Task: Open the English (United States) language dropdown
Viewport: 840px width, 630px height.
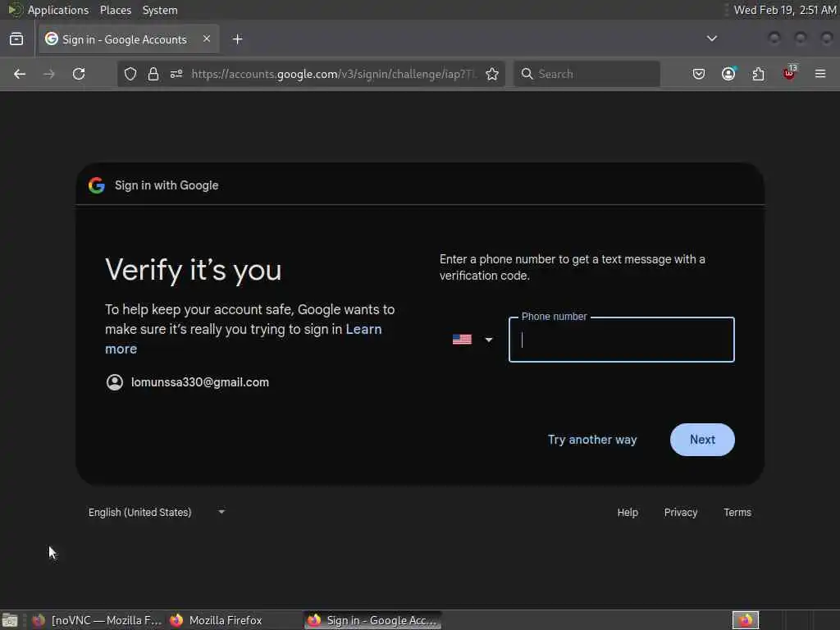Action: [157, 512]
